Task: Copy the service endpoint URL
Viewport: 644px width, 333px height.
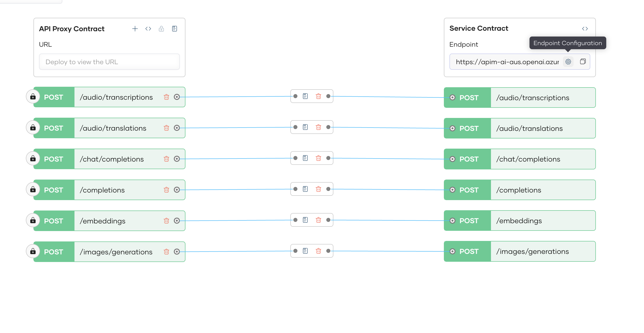Action: coord(583,62)
